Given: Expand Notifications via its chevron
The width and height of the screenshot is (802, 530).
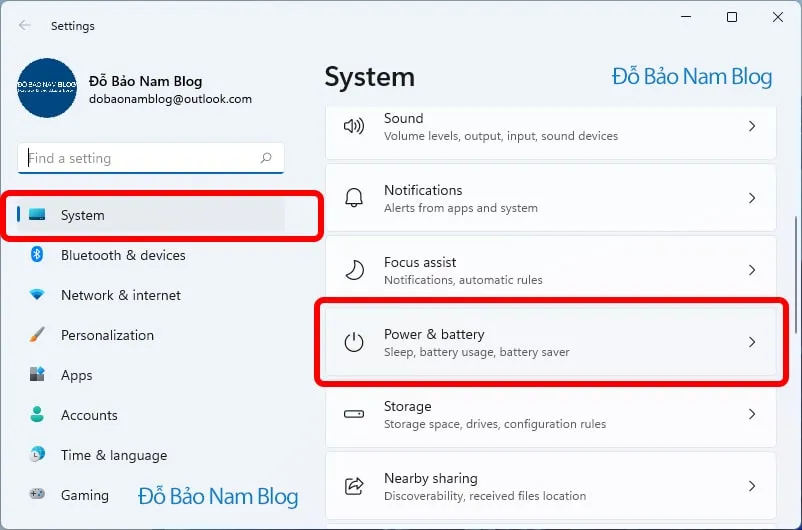Looking at the screenshot, I should pos(752,198).
